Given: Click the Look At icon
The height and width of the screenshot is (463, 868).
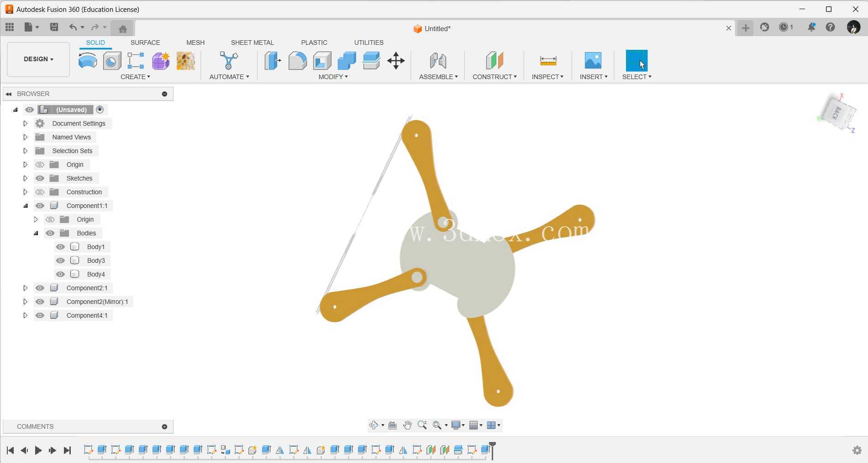Looking at the screenshot, I should click(x=392, y=425).
